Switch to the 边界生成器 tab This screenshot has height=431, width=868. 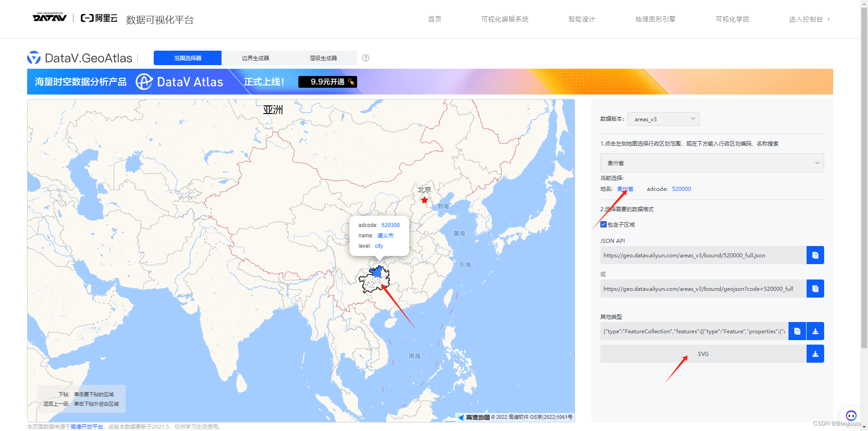(x=255, y=58)
